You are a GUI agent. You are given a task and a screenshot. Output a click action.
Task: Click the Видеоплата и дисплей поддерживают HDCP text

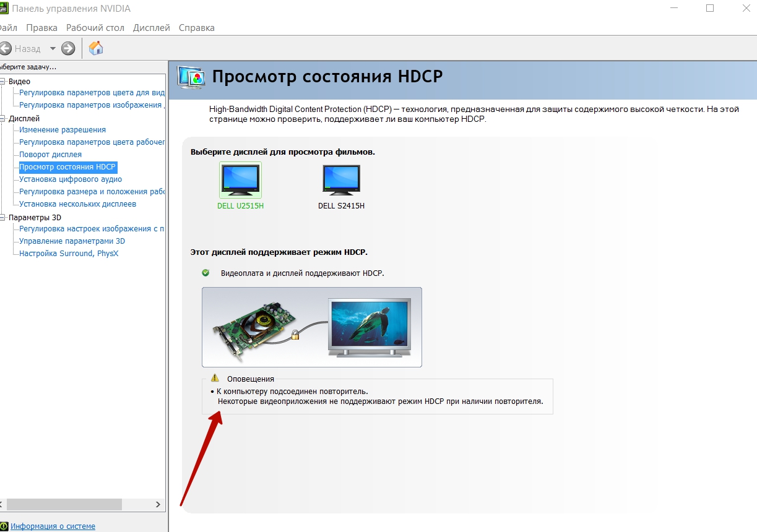[303, 273]
